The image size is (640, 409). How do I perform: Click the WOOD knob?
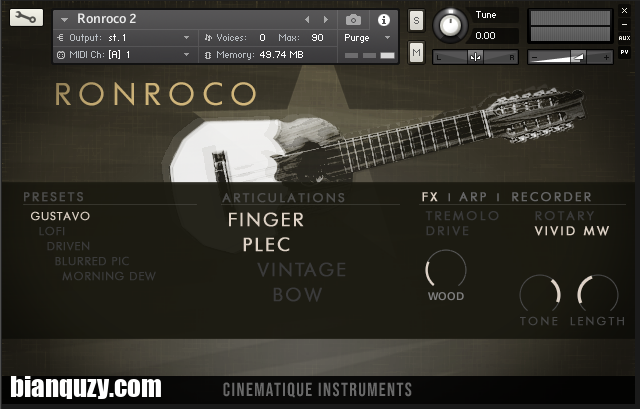tap(446, 269)
